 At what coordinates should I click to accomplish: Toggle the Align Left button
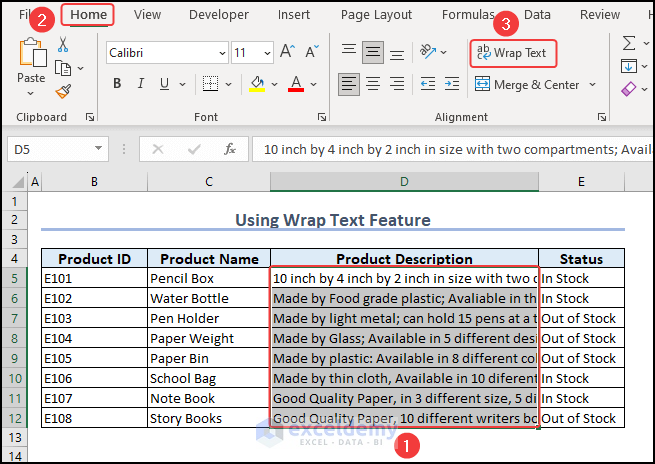(347, 85)
